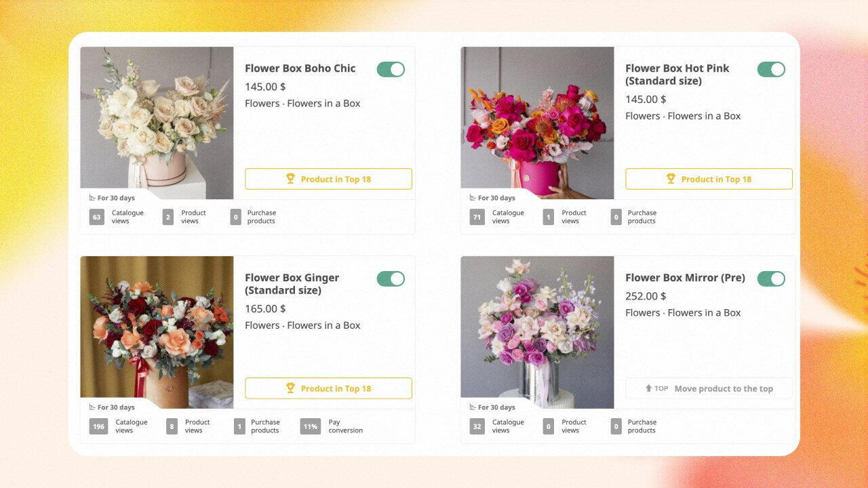Click chart icon beside Hot Pink 'For 30 days'
This screenshot has width=868, height=488.
tap(473, 198)
